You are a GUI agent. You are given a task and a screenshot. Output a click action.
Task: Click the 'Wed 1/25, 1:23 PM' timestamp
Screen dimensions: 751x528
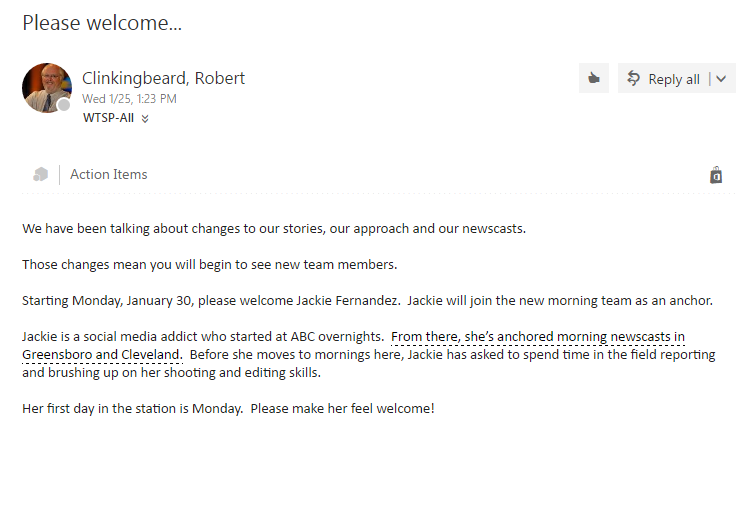129,99
